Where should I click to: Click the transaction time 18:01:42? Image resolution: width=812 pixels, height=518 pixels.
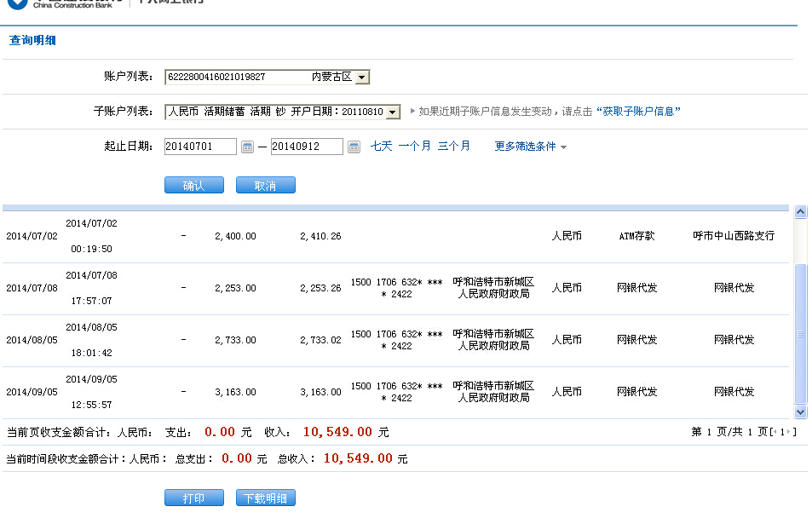[92, 354]
